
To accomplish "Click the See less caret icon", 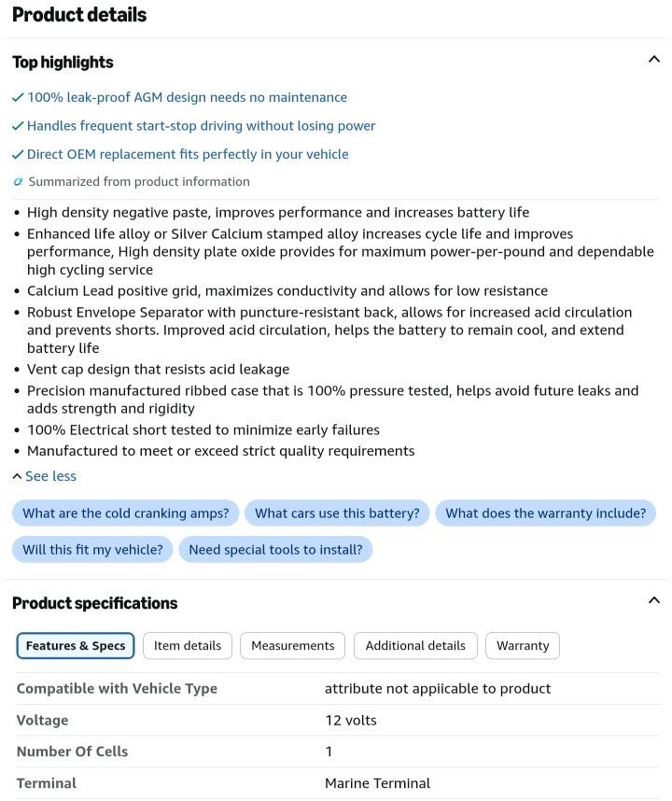I will pyautogui.click(x=17, y=476).
